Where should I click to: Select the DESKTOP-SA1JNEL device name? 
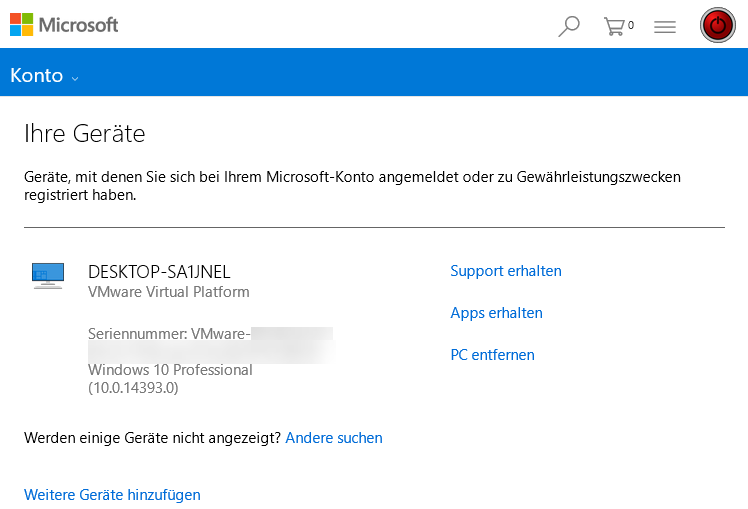[159, 271]
